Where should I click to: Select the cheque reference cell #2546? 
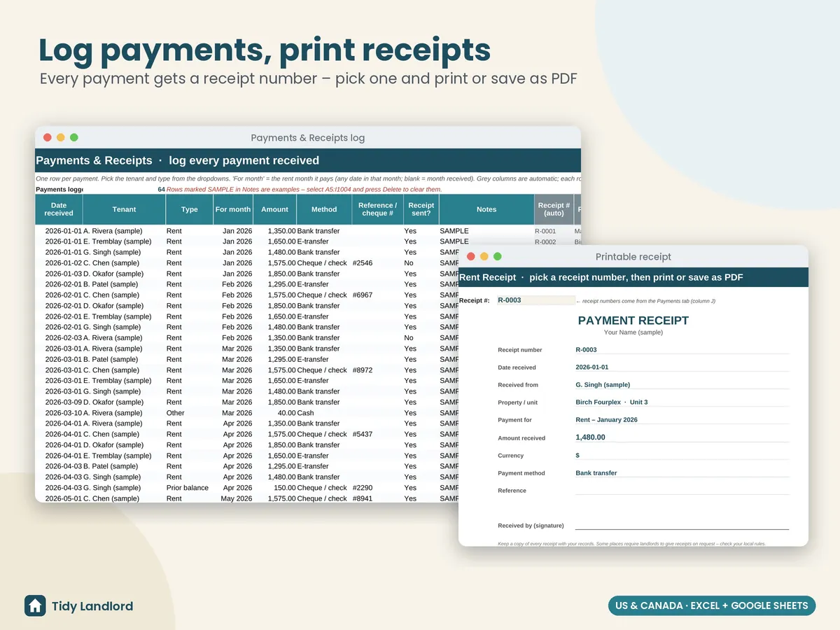(x=377, y=263)
